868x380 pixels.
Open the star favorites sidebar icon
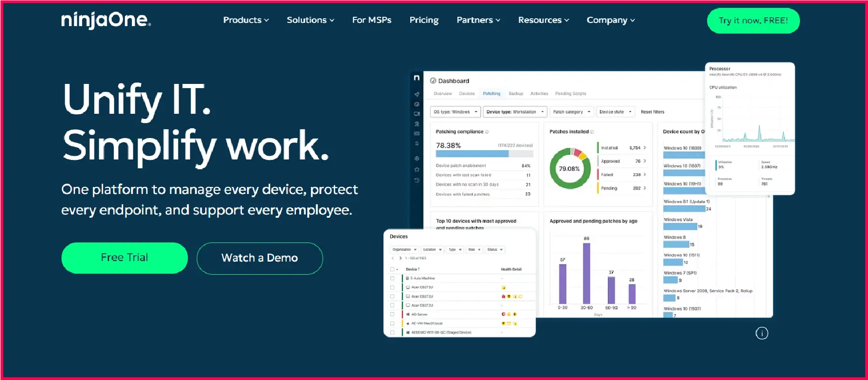coord(417,169)
